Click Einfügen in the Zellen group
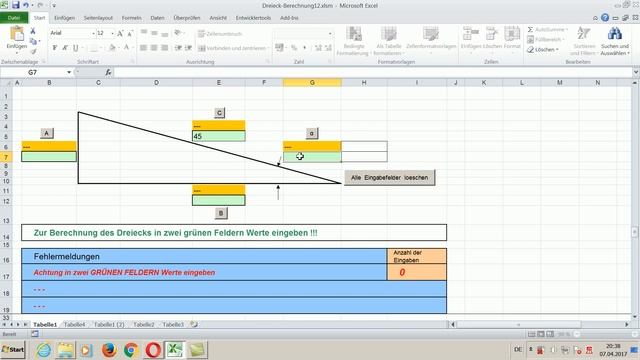 point(471,38)
